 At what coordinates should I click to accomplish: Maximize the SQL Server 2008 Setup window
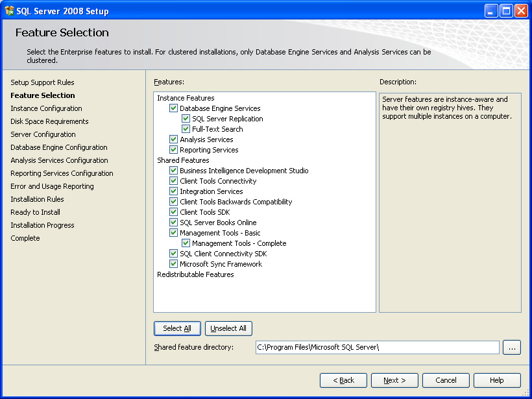(x=506, y=11)
